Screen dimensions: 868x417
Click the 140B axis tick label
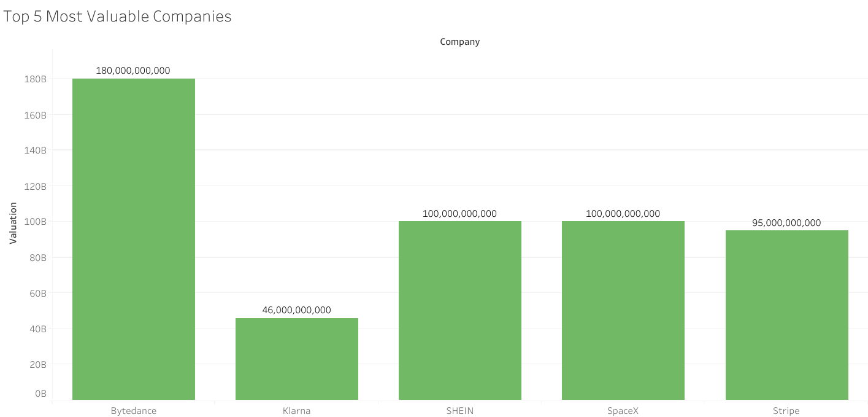pos(36,150)
